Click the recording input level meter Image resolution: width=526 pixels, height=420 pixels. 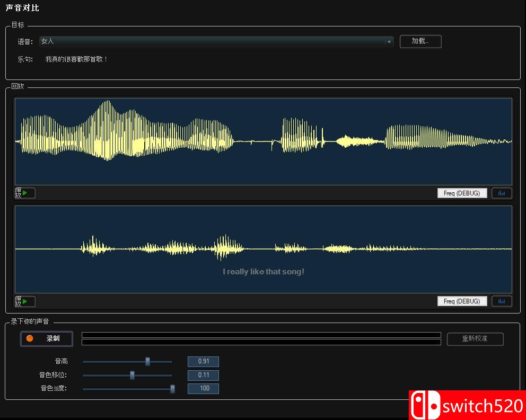(x=261, y=338)
